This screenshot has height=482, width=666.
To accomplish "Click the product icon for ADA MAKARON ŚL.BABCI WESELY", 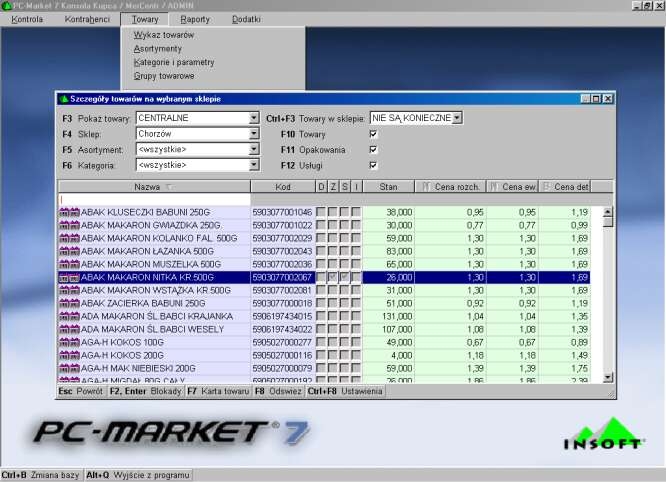I will (x=69, y=329).
